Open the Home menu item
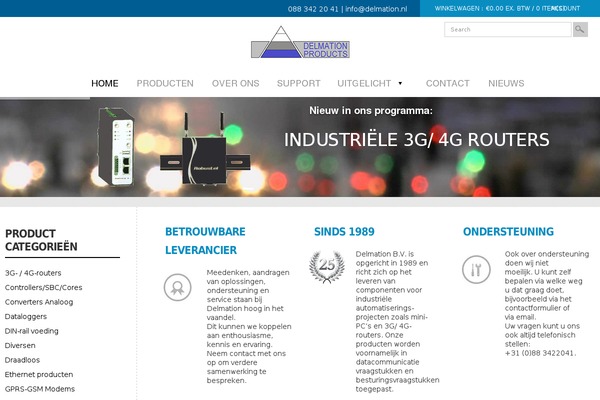 [x=105, y=83]
